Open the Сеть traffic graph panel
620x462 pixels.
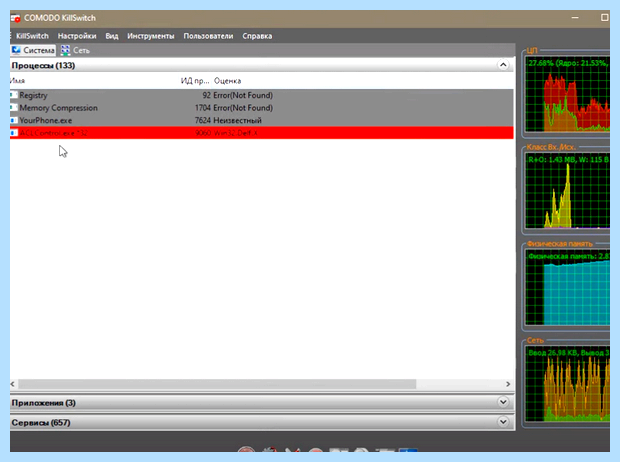pos(567,384)
